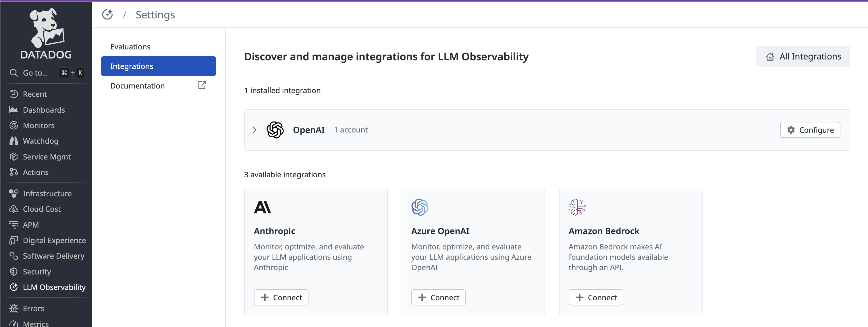Open Infrastructure from the sidebar

click(x=47, y=193)
